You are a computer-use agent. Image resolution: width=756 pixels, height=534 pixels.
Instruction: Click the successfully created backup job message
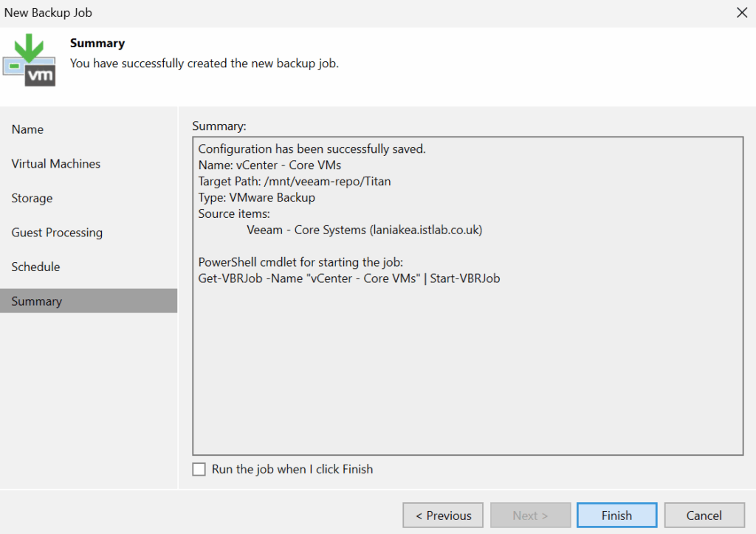point(205,64)
